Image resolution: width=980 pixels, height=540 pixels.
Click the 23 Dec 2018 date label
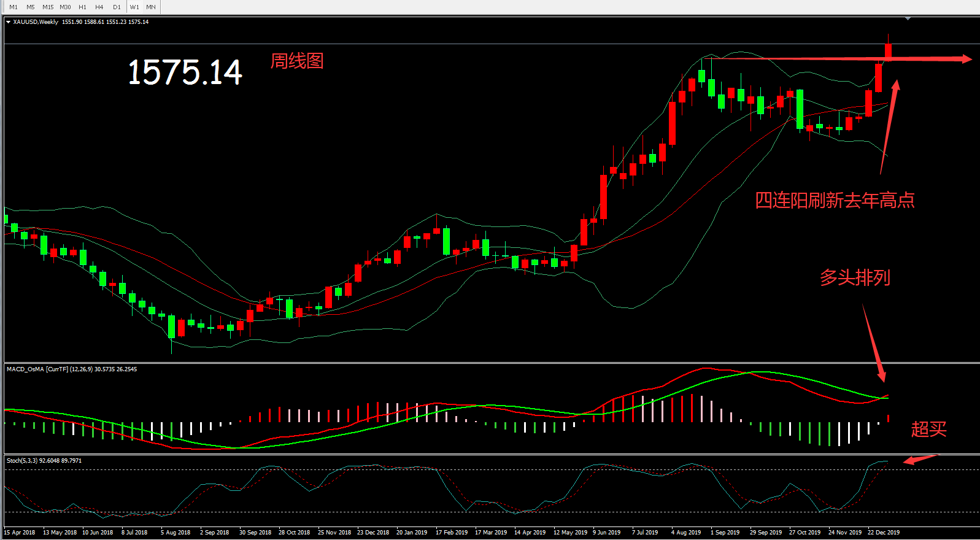coord(373,533)
